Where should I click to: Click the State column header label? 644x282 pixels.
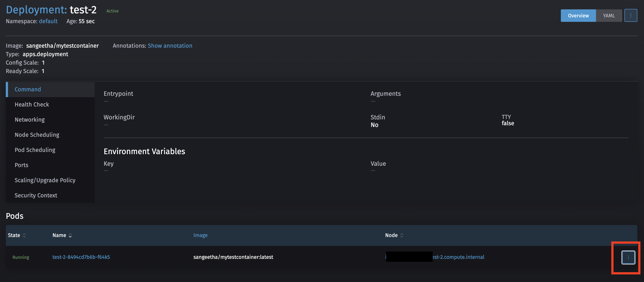coord(14,235)
